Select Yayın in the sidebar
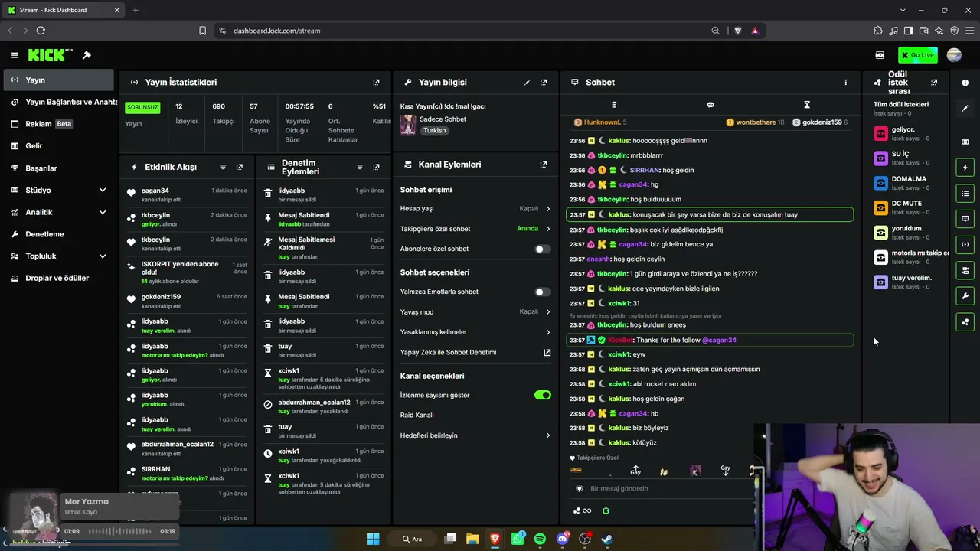The image size is (980, 551). pyautogui.click(x=58, y=80)
